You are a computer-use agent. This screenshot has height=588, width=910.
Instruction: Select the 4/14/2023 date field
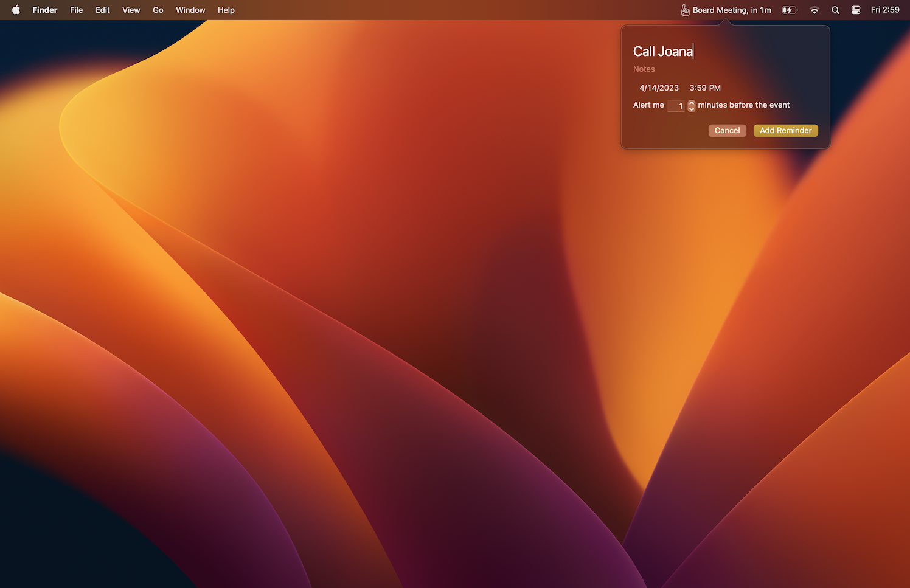(659, 88)
